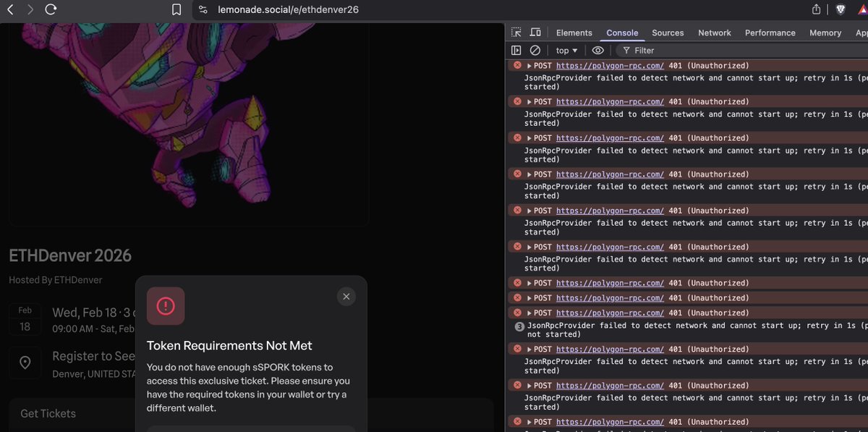Clear the console with the ban icon
The height and width of the screenshot is (432, 868).
click(535, 51)
